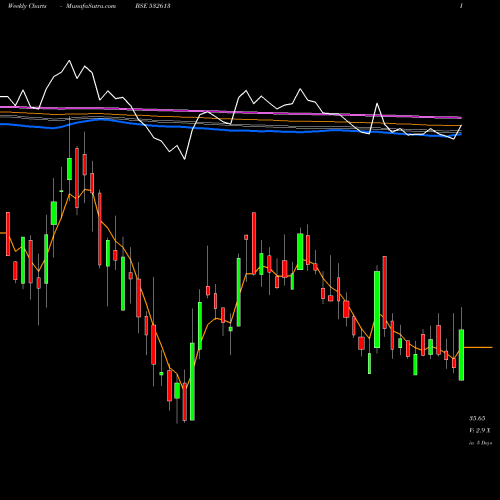Click the "Weekly Charts" title text
The width and height of the screenshot is (500, 500).
point(27,6)
